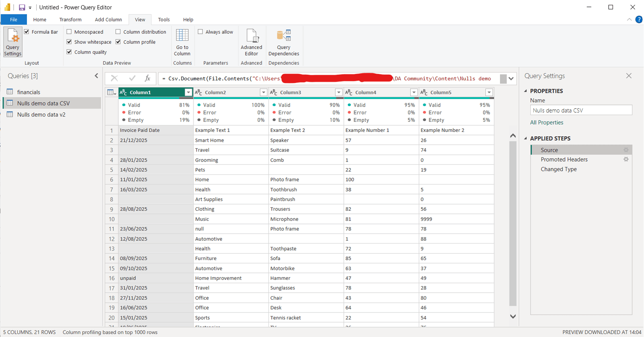Collapse the Queries pane
644x337 pixels.
pyautogui.click(x=96, y=76)
